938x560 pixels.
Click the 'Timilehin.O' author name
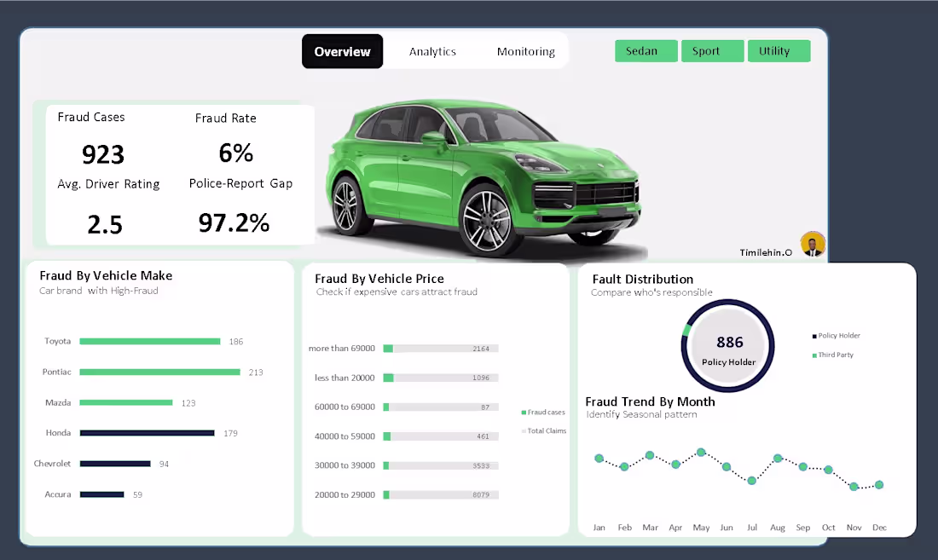(766, 252)
